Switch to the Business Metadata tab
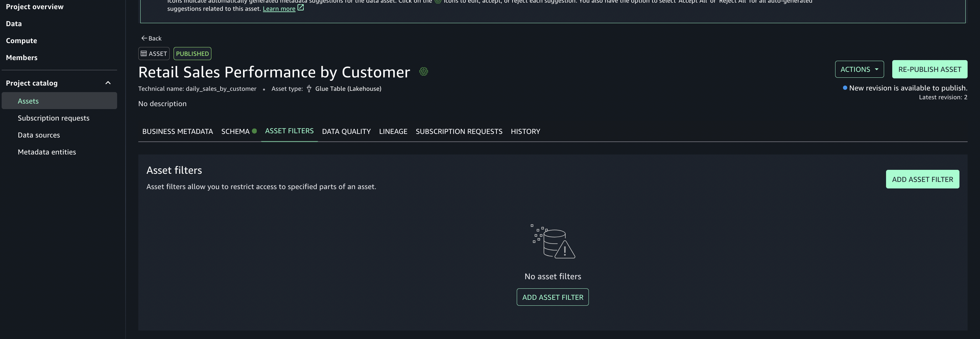The image size is (980, 339). (x=177, y=131)
